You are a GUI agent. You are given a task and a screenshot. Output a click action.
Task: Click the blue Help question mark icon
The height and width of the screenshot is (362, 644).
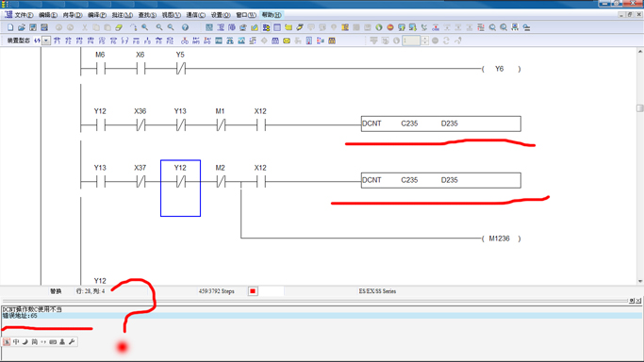click(185, 27)
